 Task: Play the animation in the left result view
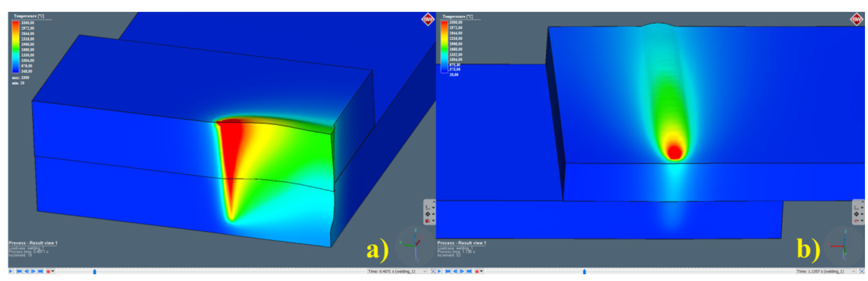[x=10, y=271]
